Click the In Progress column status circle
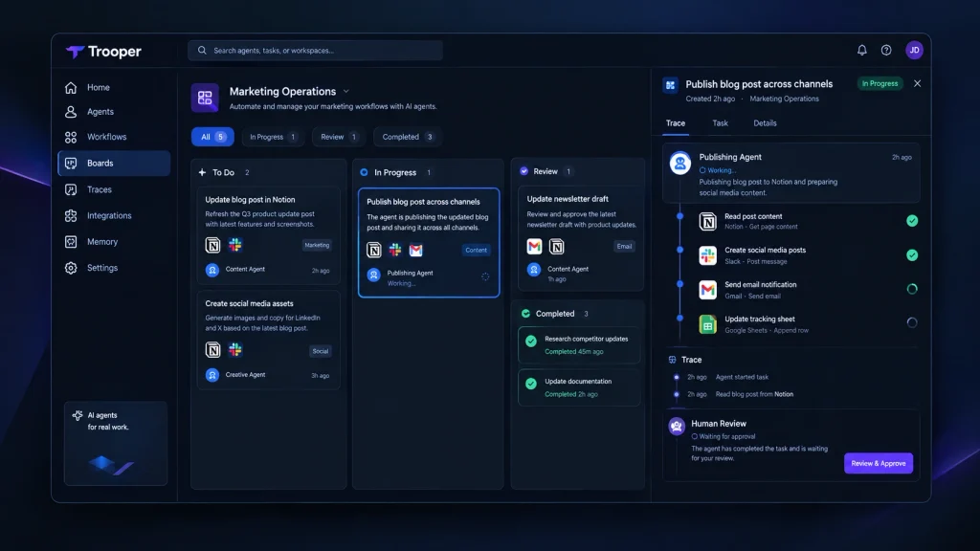980x551 pixels. point(364,172)
